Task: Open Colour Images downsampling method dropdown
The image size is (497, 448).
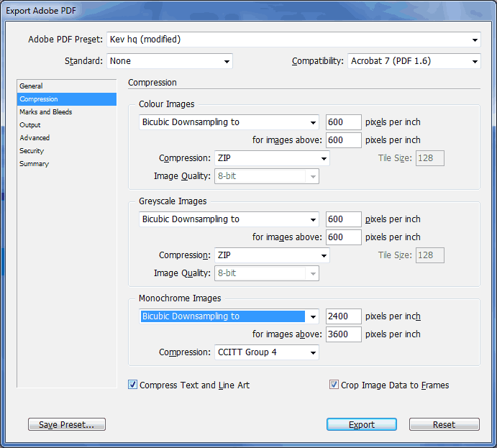Action: pyautogui.click(x=229, y=122)
